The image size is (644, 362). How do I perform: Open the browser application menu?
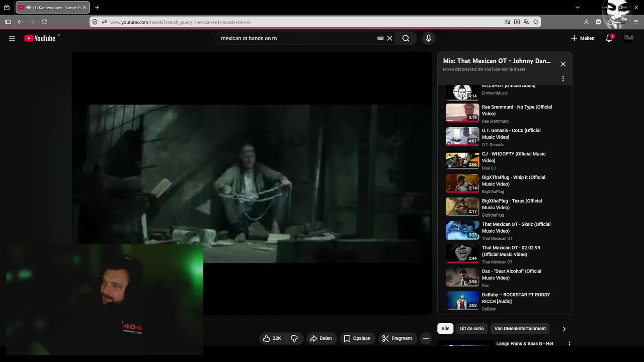[636, 22]
